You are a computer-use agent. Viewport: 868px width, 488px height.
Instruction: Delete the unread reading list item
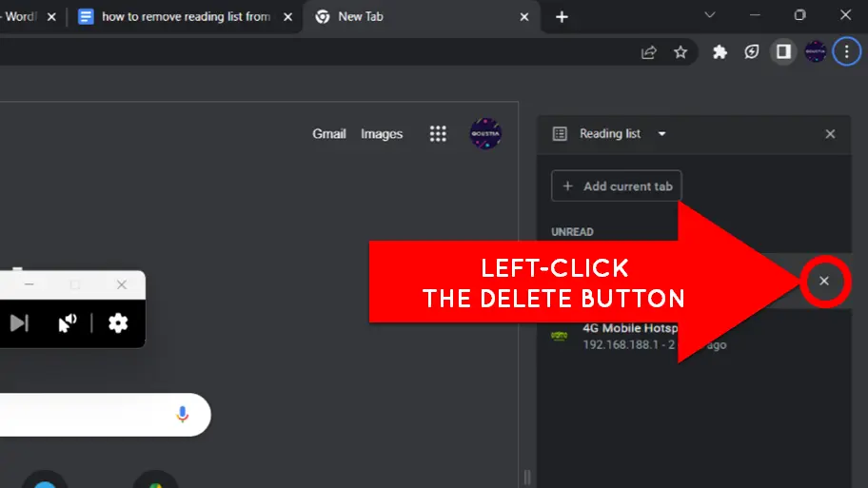[x=823, y=281]
